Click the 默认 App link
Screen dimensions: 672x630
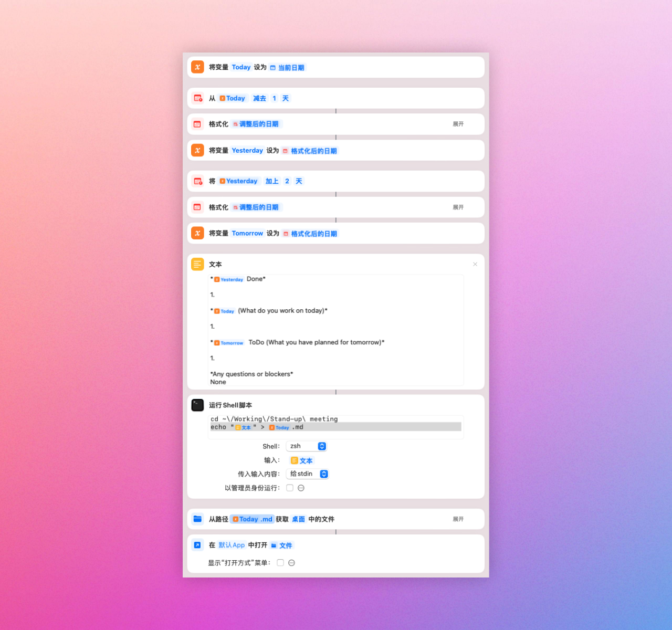click(232, 545)
